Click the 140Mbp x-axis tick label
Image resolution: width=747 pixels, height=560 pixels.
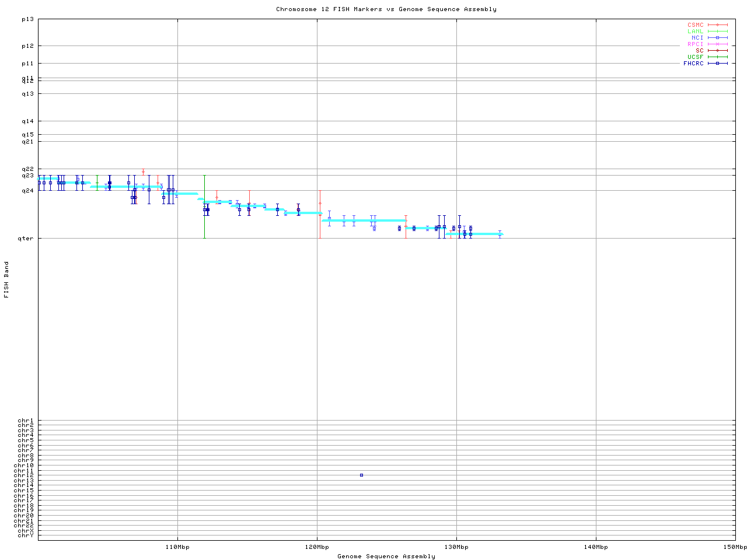click(596, 547)
